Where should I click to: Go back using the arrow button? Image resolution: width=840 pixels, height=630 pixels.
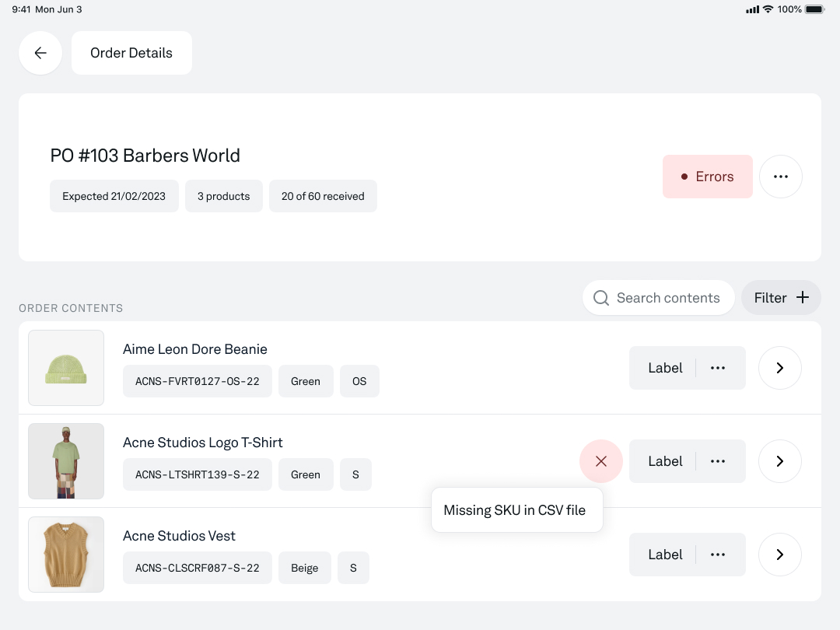40,53
